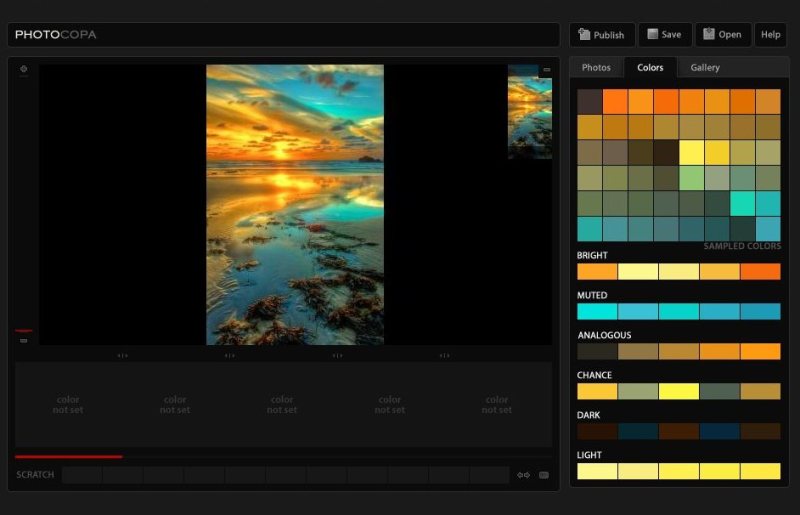Choose the first swatch in sampled colors grid
800x515 pixels.
(x=590, y=102)
